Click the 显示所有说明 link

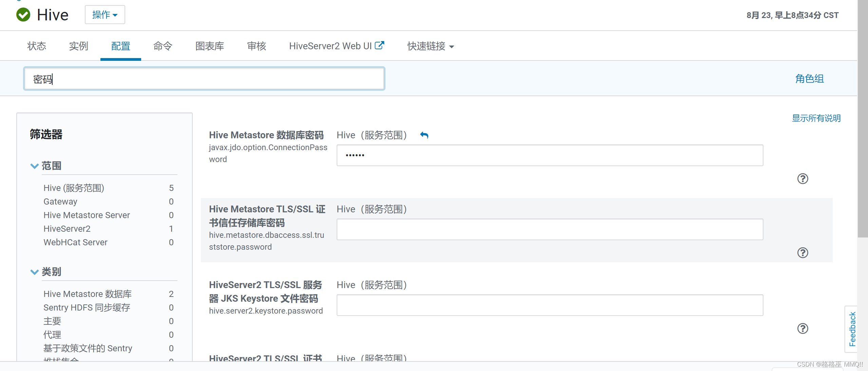click(816, 118)
